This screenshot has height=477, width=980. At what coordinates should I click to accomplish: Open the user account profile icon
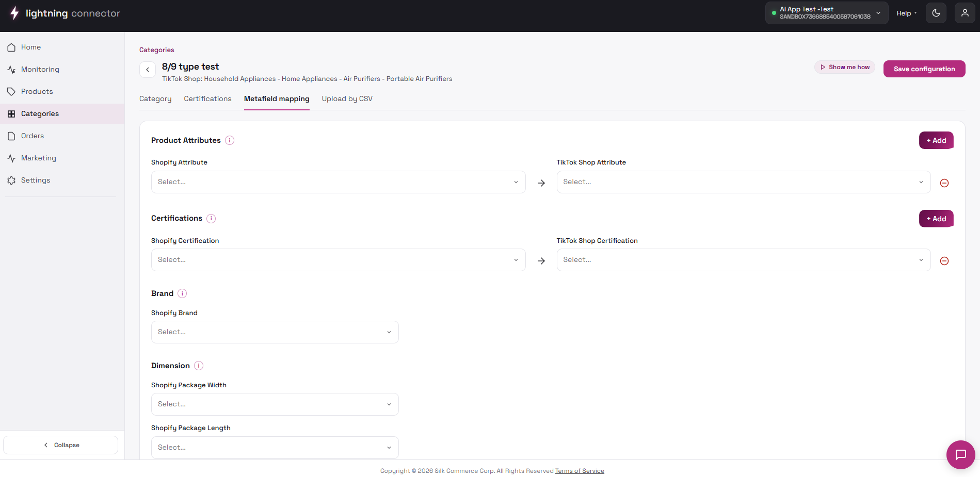[965, 13]
